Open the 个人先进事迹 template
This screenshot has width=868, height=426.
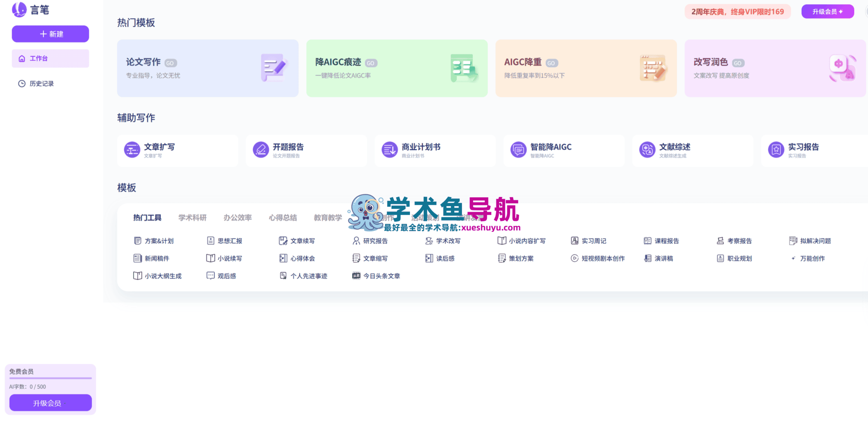coord(303,276)
